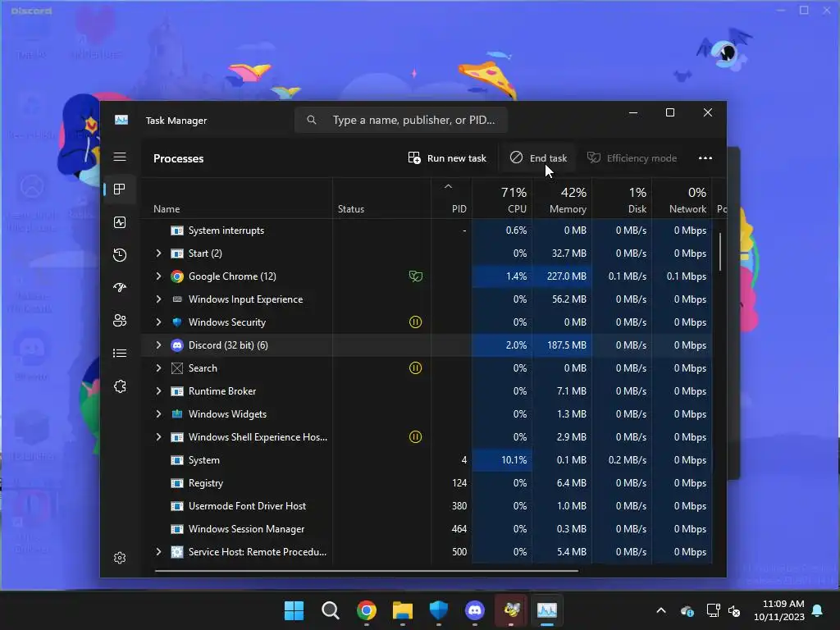Viewport: 840px width, 630px height.
Task: Open taskbar clock showing 11:09 AM
Action: pyautogui.click(x=779, y=610)
